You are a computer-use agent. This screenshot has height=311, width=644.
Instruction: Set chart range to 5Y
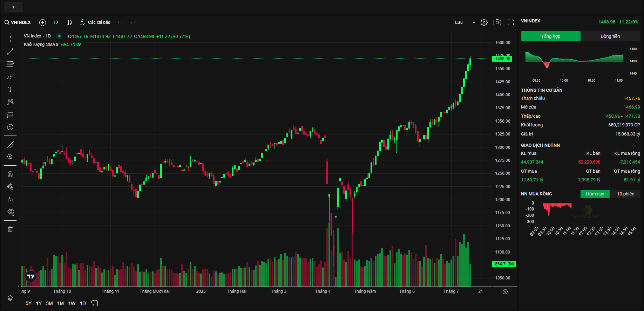[28, 303]
